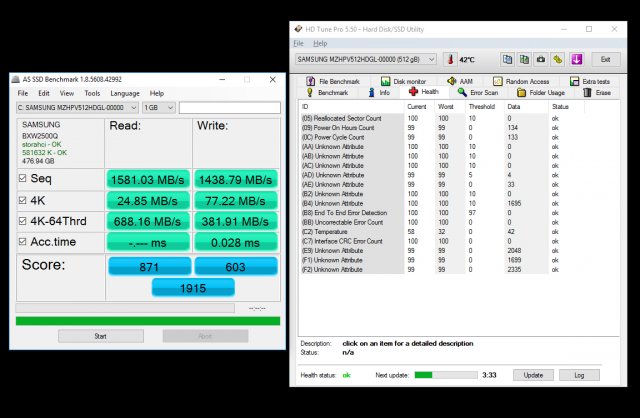Open the Edit menu in AS SSD Benchmark
This screenshot has height=418, width=640.
click(x=44, y=93)
